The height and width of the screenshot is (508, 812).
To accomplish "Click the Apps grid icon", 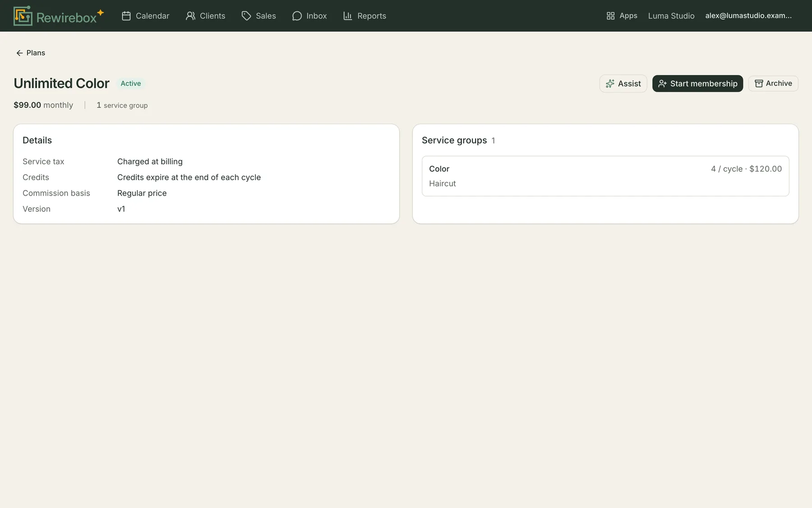I will click(610, 16).
